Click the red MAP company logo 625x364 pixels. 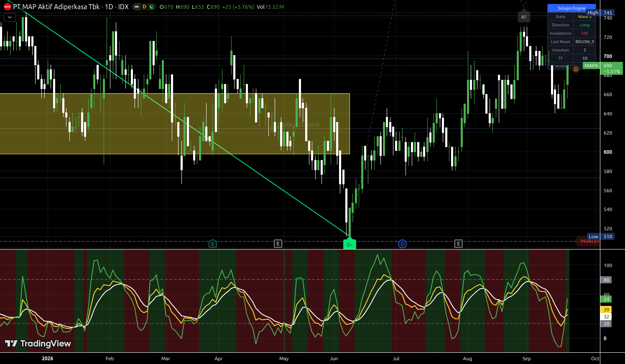[x=7, y=7]
